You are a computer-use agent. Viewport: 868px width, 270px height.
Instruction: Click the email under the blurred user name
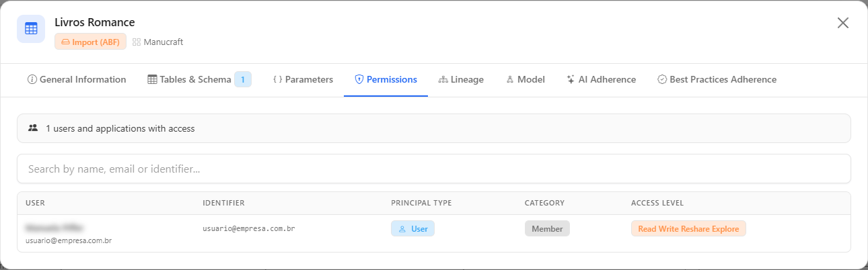[69, 240]
